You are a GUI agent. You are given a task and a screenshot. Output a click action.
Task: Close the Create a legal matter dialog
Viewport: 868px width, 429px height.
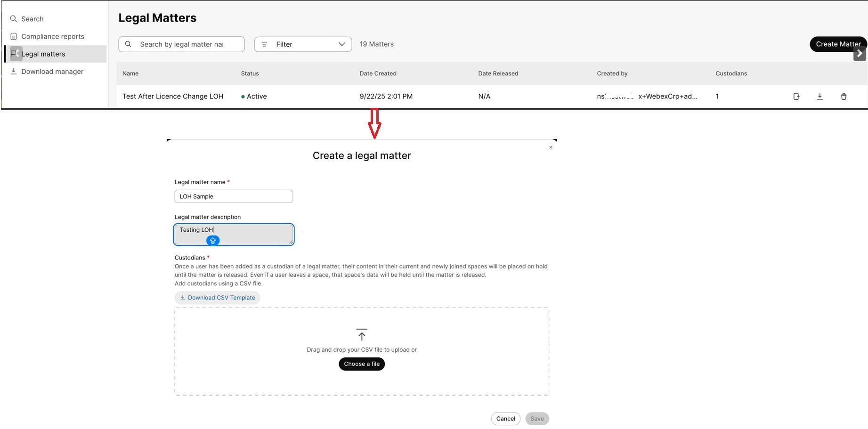pyautogui.click(x=550, y=147)
